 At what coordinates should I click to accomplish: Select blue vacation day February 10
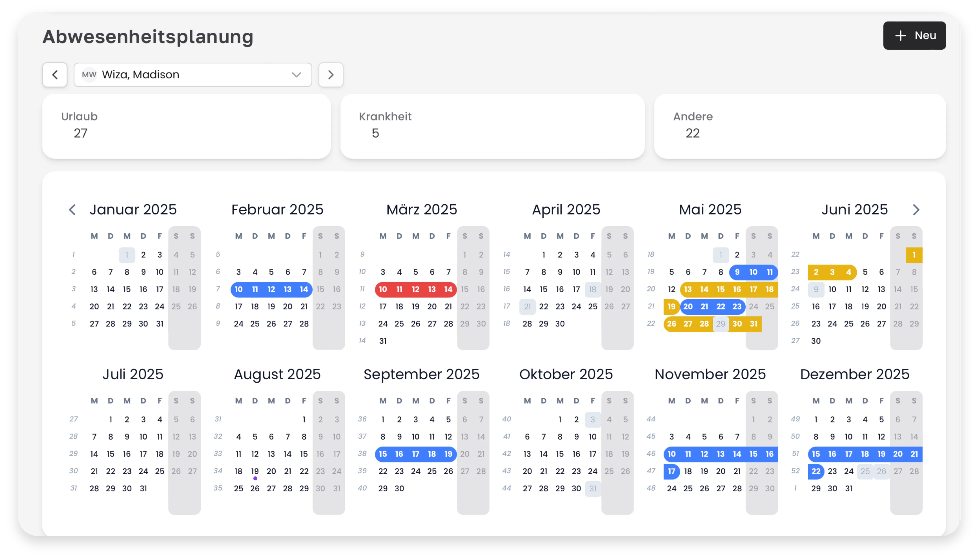(x=238, y=289)
